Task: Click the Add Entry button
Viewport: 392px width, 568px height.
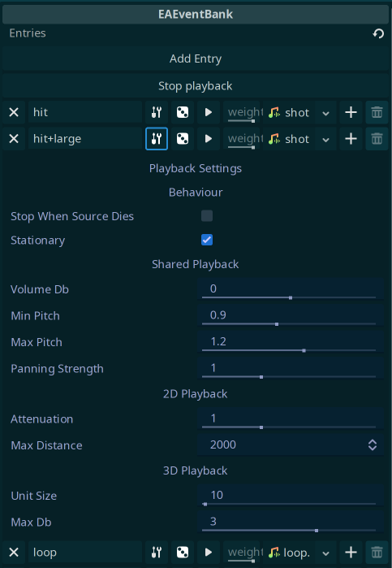Action: tap(196, 59)
